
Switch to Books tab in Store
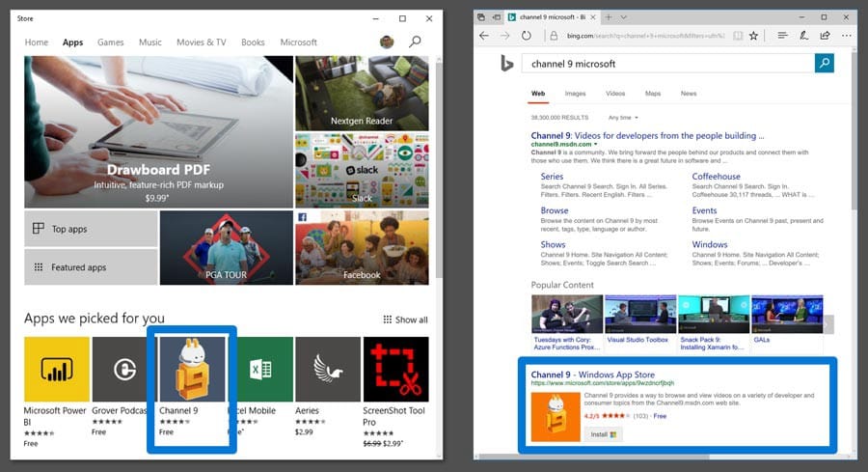pyautogui.click(x=253, y=42)
